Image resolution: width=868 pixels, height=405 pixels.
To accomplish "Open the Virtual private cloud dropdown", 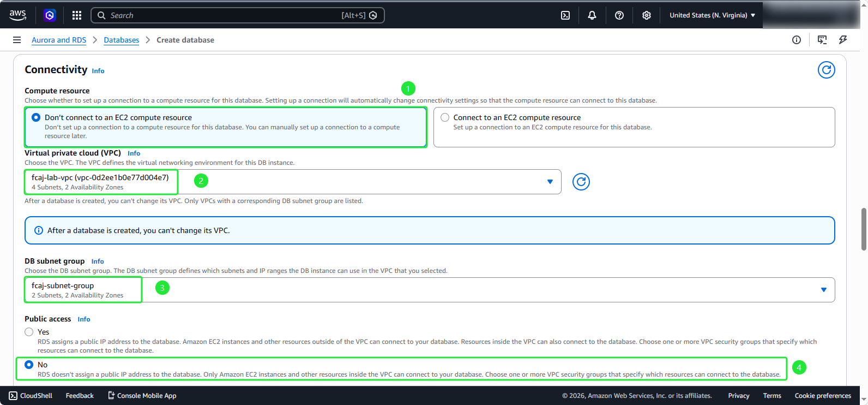I will coord(293,182).
